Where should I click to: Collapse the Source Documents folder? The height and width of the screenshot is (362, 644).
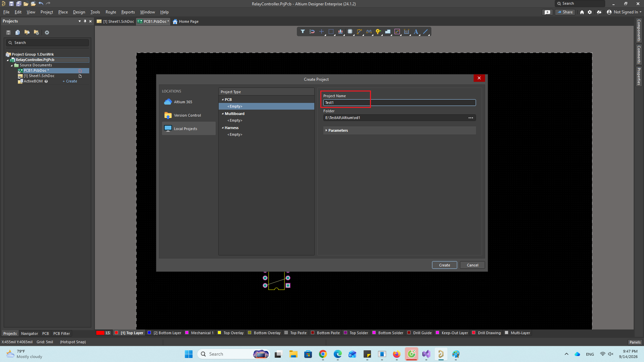(x=12, y=65)
